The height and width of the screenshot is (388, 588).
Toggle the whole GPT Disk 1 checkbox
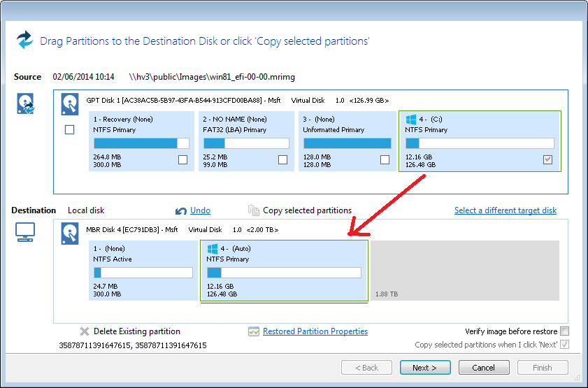70,129
